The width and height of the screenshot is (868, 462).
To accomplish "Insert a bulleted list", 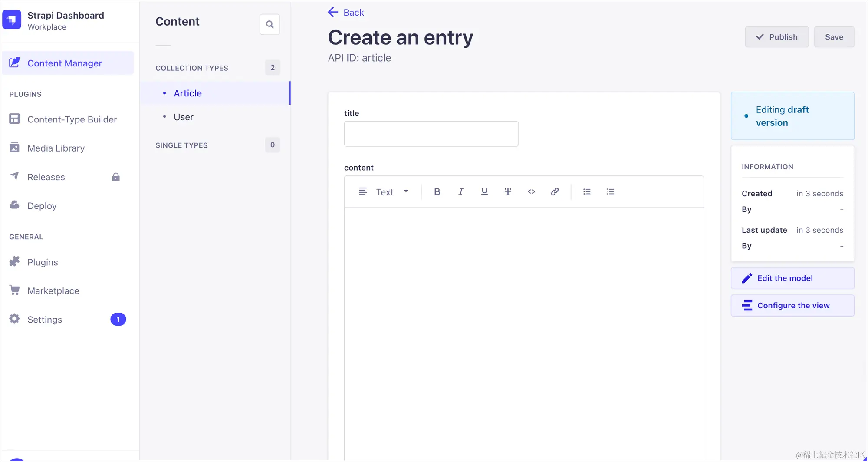I will 587,191.
